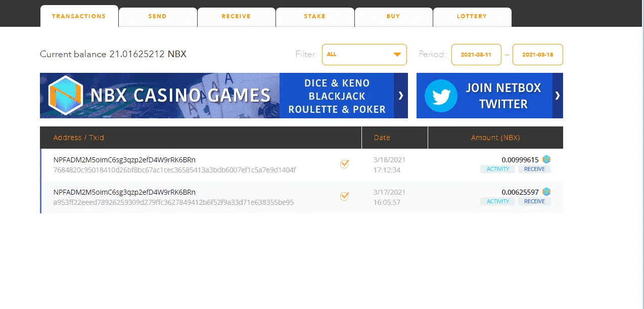Image resolution: width=644 pixels, height=309 pixels.
Task: Click the date 3/18/2021 17:12:34
Action: (x=389, y=165)
